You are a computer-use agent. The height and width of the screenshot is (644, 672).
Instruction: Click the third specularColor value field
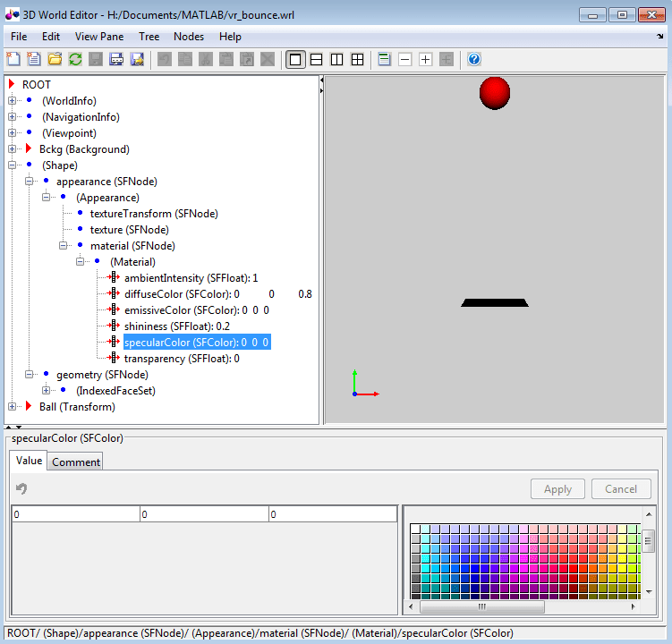(x=333, y=514)
